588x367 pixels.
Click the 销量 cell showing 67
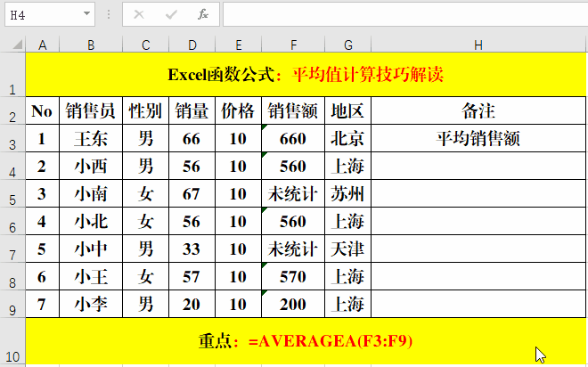[x=192, y=194]
